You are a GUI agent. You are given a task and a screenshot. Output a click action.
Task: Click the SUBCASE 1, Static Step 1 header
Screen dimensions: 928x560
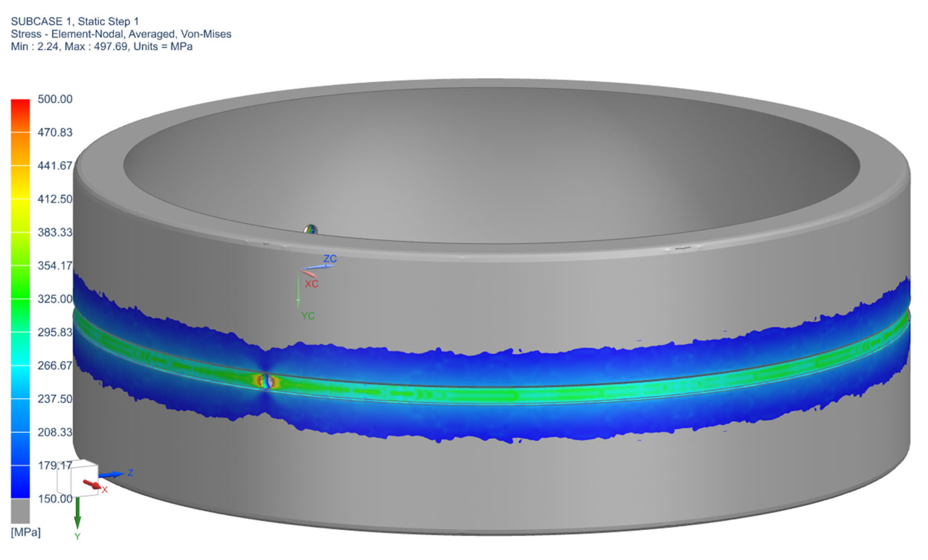[x=74, y=21]
